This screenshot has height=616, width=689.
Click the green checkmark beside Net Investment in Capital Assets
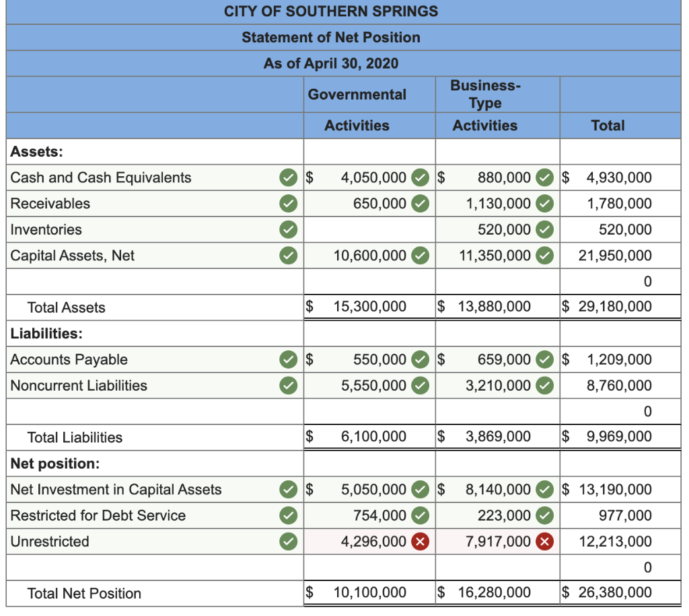pyautogui.click(x=288, y=489)
